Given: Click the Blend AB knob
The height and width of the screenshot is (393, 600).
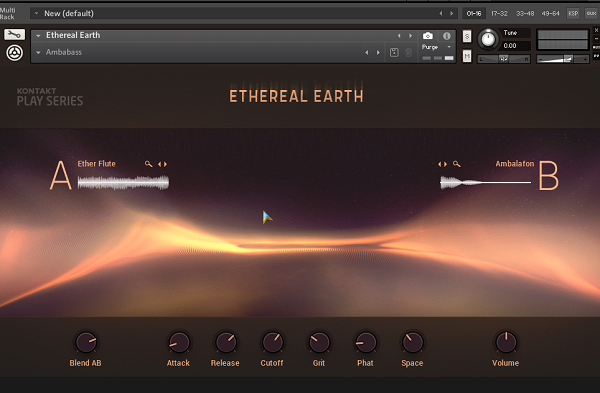Looking at the screenshot, I should [x=86, y=342].
